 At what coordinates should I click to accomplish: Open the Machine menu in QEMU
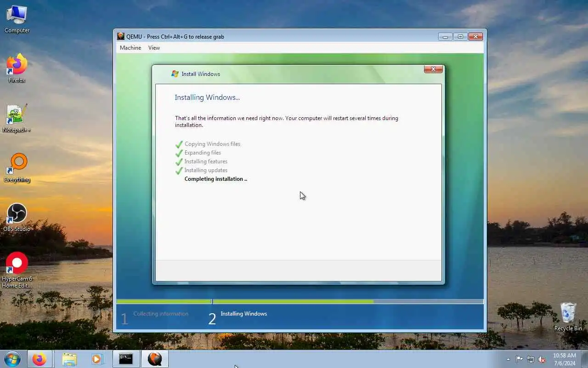(x=130, y=48)
